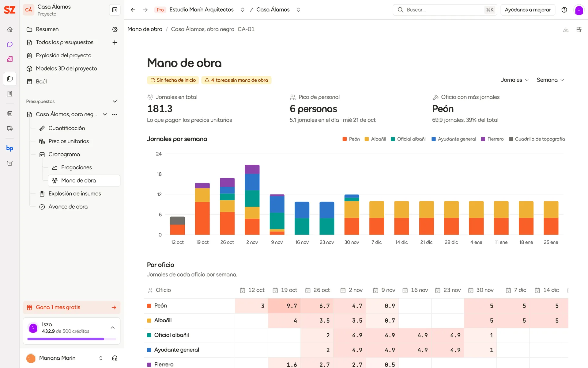Click the SZ logo
The width and height of the screenshot is (588, 368).
10,10
